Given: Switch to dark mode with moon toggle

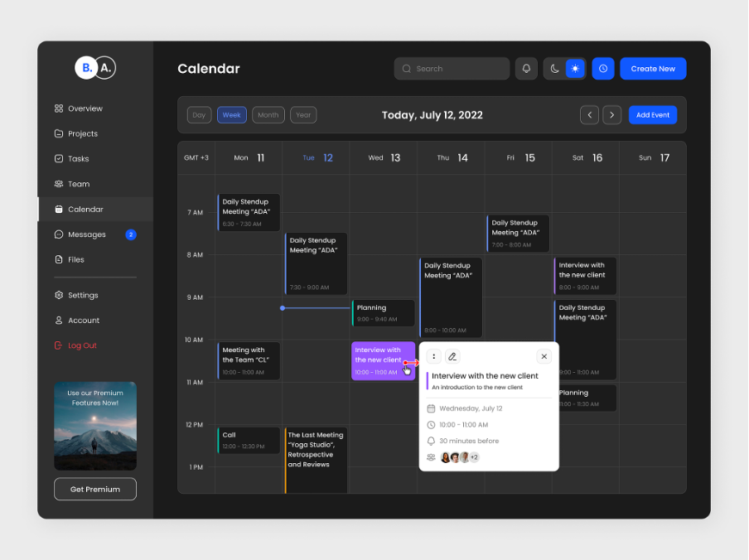Looking at the screenshot, I should 554,69.
